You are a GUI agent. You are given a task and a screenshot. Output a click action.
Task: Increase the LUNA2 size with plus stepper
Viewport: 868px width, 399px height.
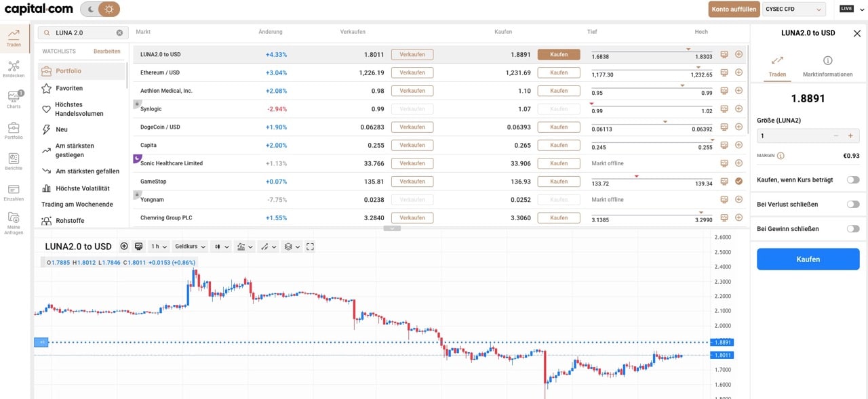pos(850,135)
